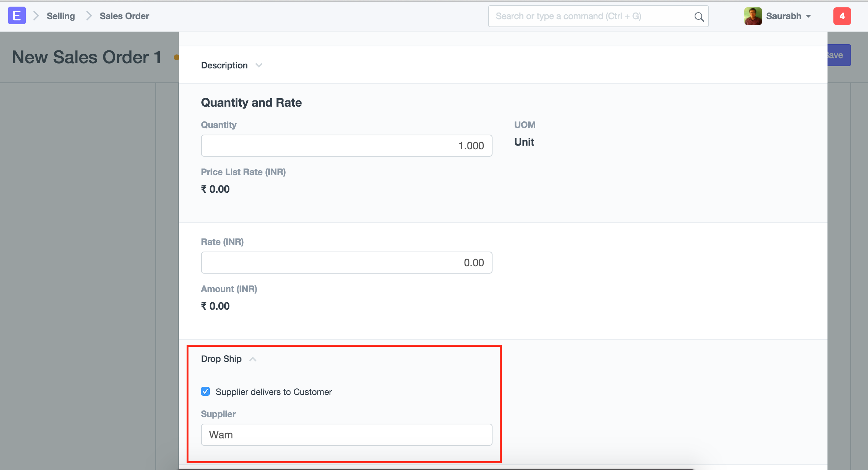
Task: Open the red notifications badge showing 4
Action: [842, 16]
